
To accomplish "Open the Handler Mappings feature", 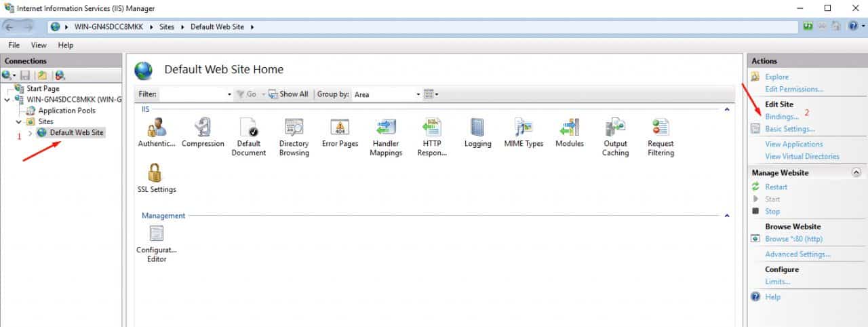I will [385, 128].
